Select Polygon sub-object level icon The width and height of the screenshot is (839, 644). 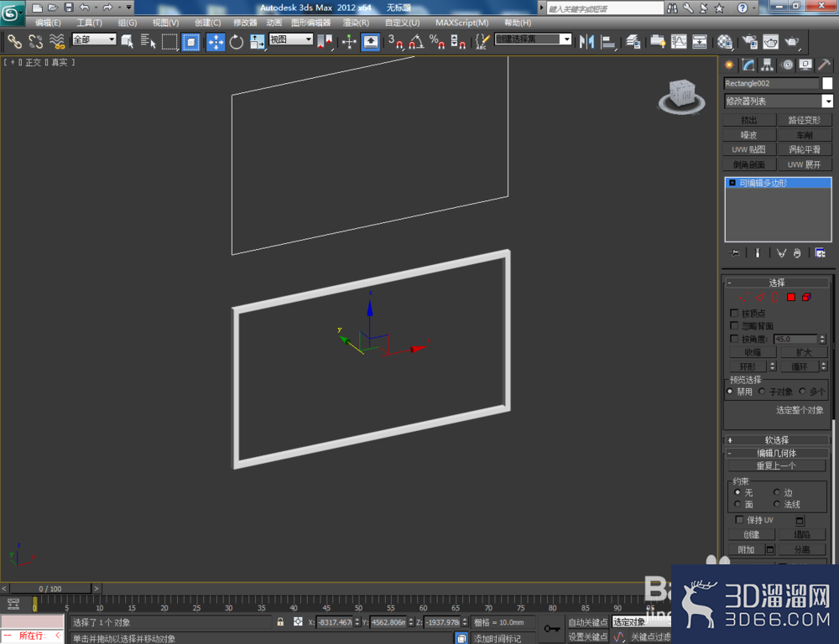coord(791,297)
